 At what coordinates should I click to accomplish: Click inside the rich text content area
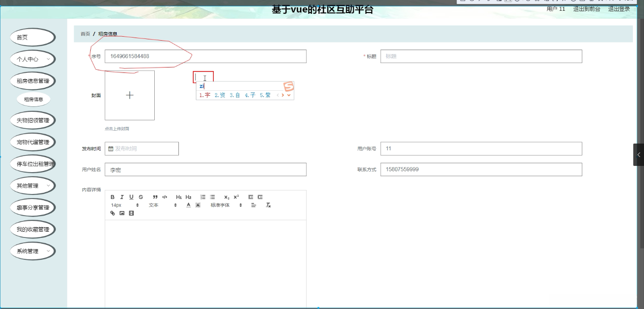click(x=206, y=264)
